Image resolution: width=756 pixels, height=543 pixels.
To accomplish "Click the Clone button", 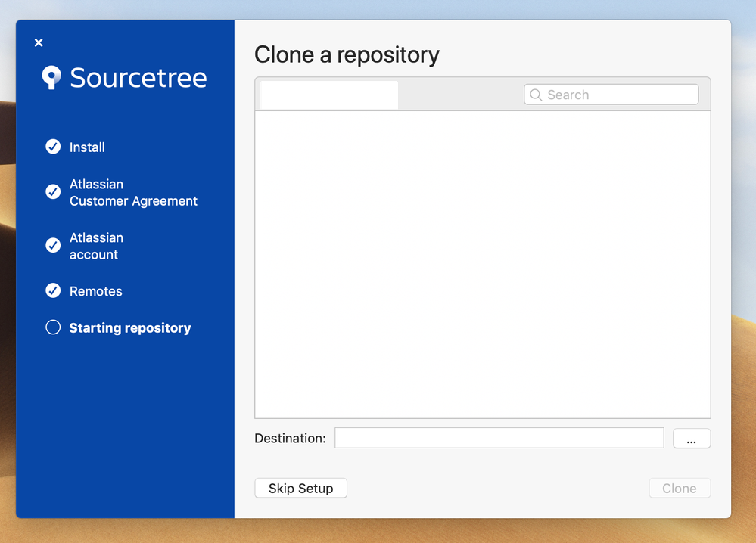I will [680, 488].
